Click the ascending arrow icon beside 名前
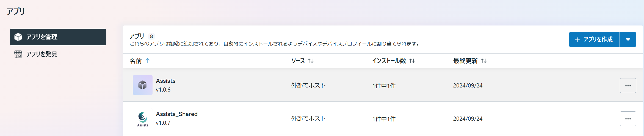The image size is (644, 136). pos(148,61)
